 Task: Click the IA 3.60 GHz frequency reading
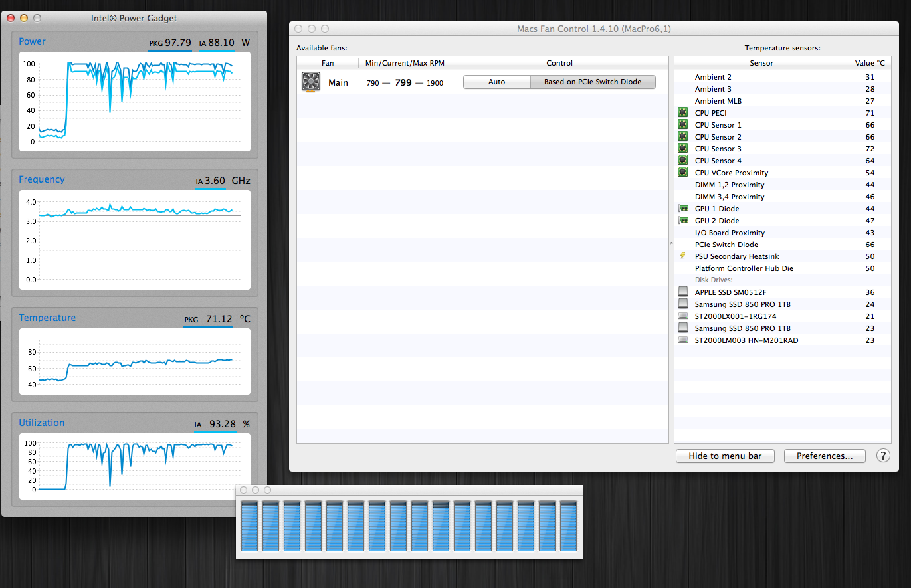(211, 181)
